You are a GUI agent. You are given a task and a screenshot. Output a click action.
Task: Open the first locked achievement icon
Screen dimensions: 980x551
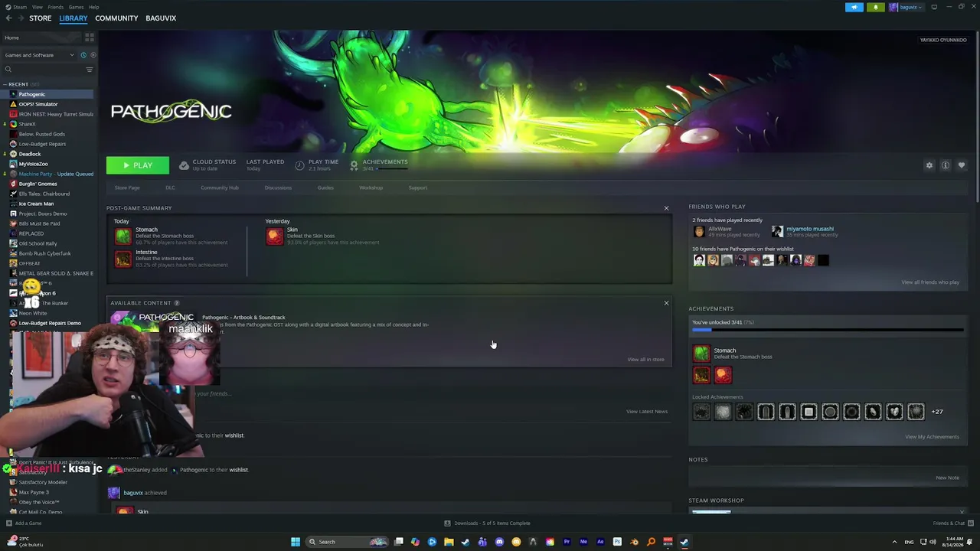click(701, 412)
